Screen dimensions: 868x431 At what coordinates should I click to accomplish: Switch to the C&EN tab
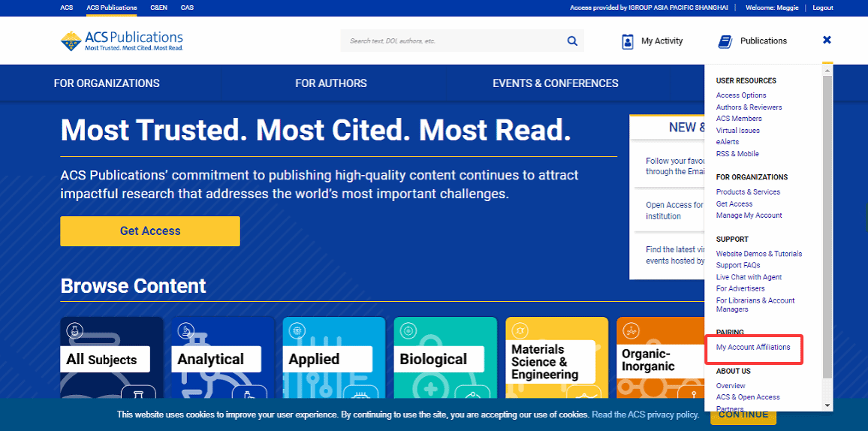click(159, 8)
